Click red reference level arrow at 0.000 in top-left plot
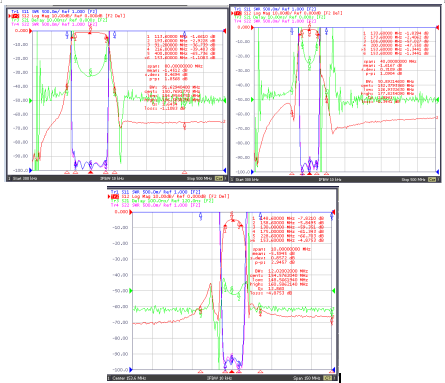This screenshot has height=383, width=445. click(x=31, y=31)
